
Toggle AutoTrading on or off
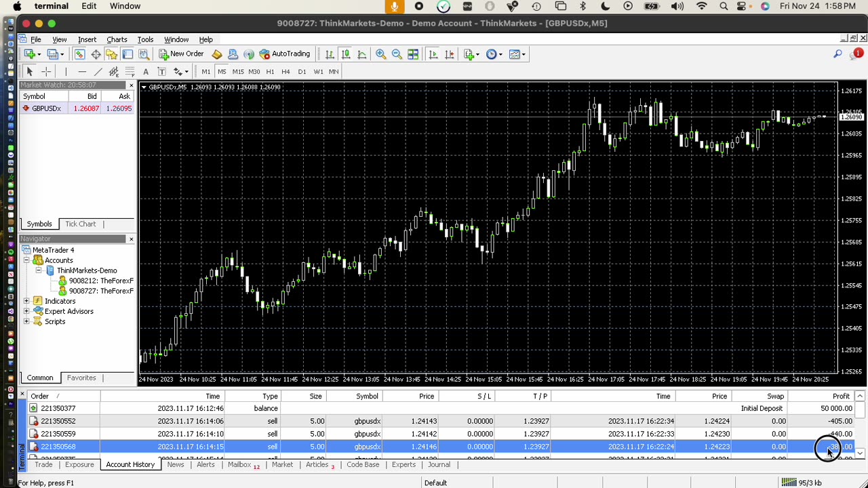[x=285, y=54]
